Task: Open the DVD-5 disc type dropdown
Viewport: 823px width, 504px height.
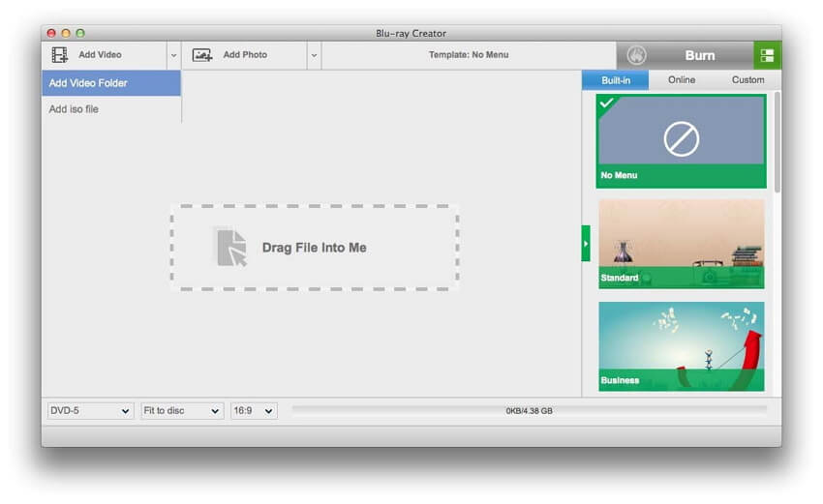Action: 90,411
